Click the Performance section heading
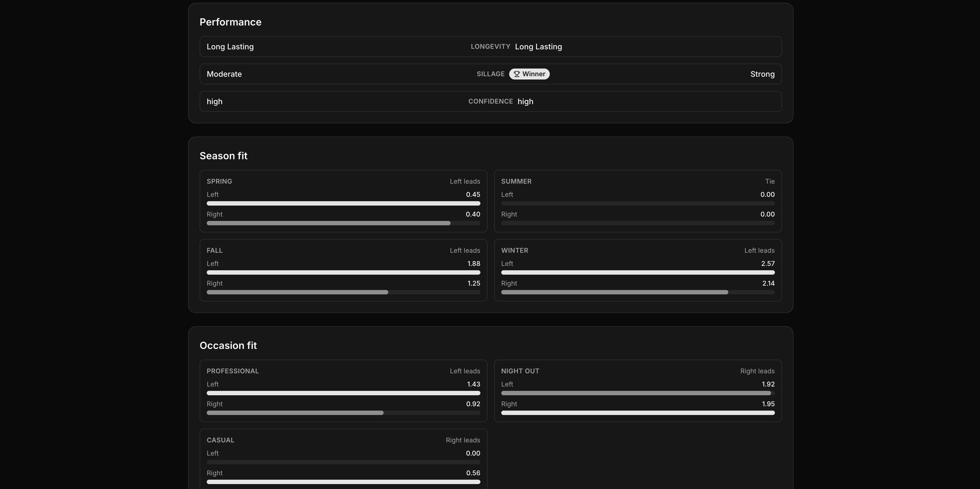 pyautogui.click(x=230, y=22)
